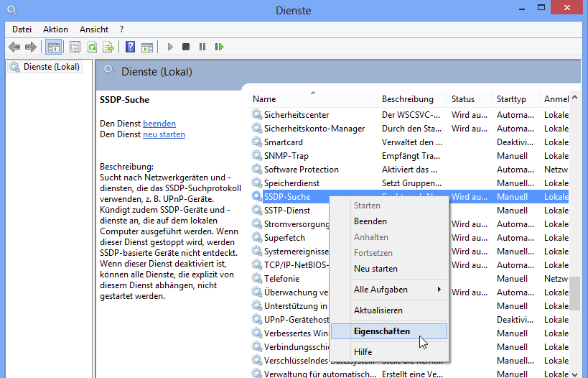Open the Aktion menu
Screen dimensions: 588x378
tap(55, 29)
